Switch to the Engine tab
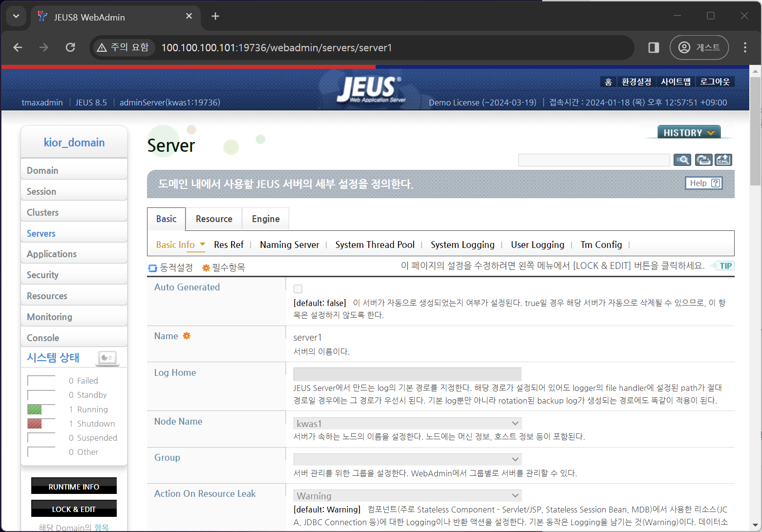 265,219
